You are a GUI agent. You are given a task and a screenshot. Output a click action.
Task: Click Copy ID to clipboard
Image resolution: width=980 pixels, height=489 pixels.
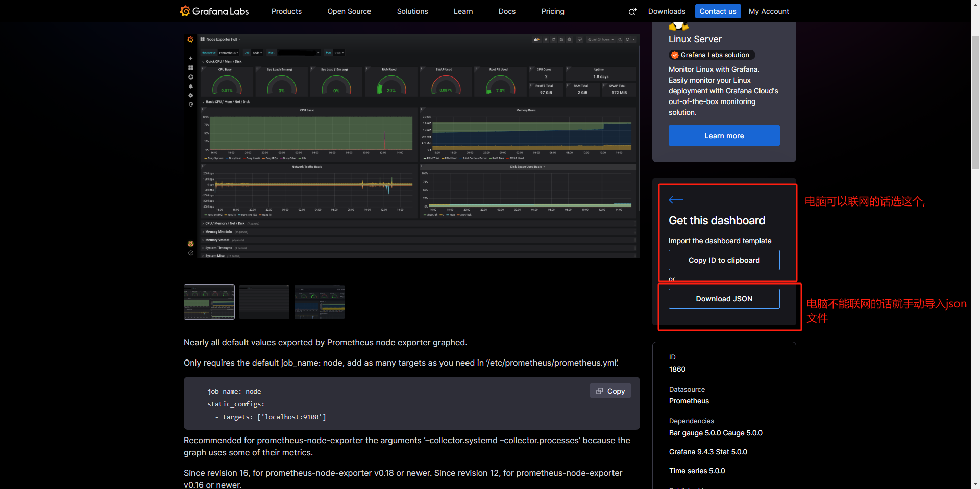click(x=724, y=260)
